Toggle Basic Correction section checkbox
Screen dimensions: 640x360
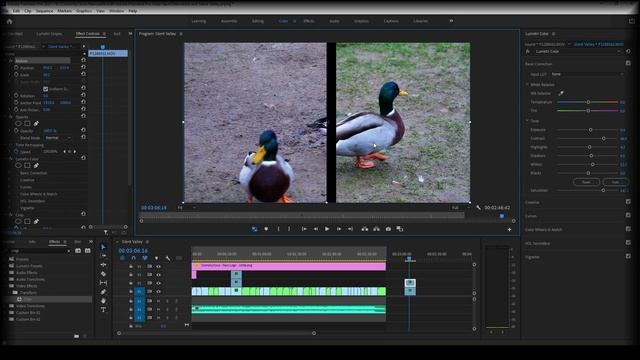628,63
